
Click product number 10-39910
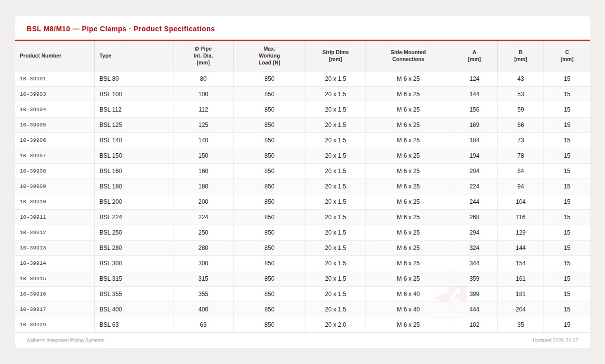(33, 202)
